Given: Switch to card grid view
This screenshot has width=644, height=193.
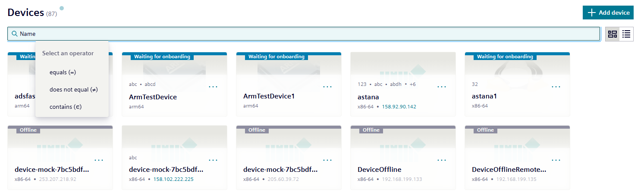Looking at the screenshot, I should tap(613, 34).
